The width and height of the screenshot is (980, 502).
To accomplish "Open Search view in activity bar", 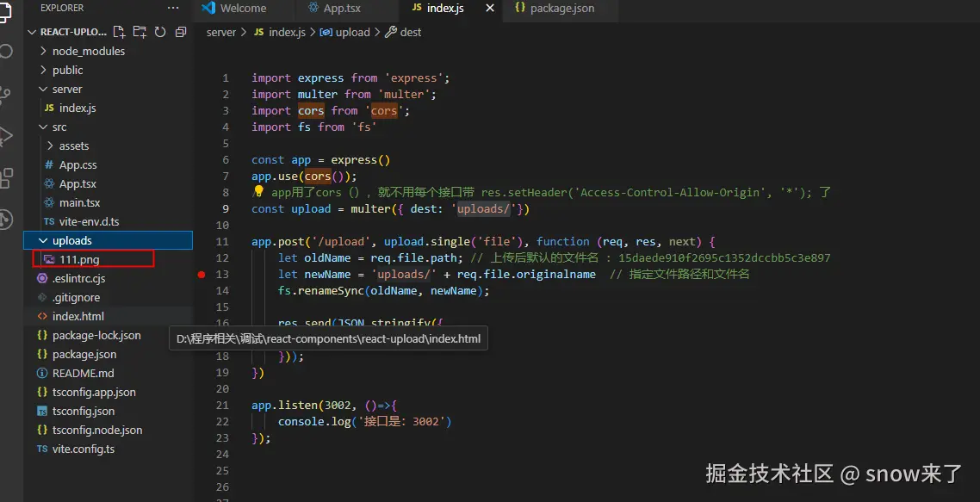I will coord(6,52).
